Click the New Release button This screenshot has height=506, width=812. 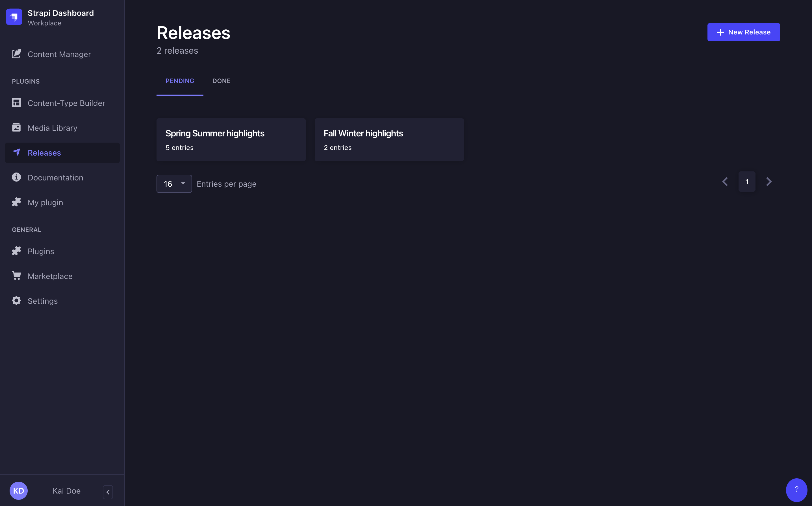point(743,32)
